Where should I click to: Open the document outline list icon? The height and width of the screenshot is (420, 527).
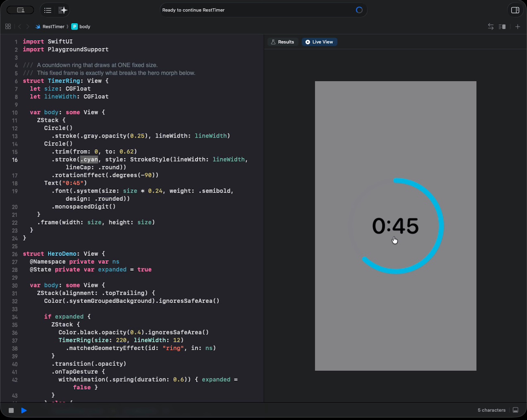coord(48,10)
